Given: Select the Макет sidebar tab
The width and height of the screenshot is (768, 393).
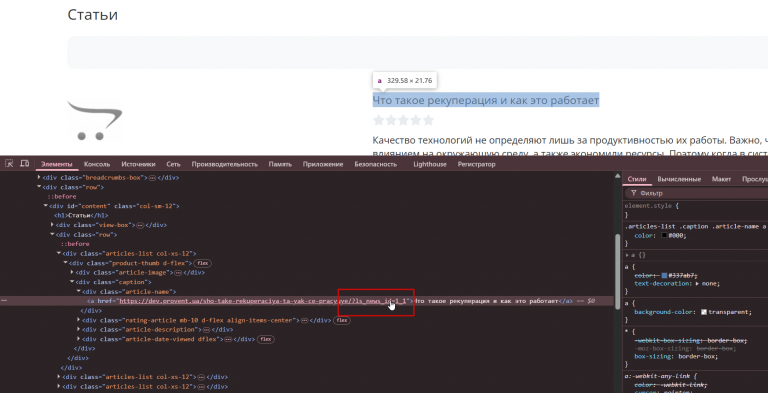Looking at the screenshot, I should 721,179.
